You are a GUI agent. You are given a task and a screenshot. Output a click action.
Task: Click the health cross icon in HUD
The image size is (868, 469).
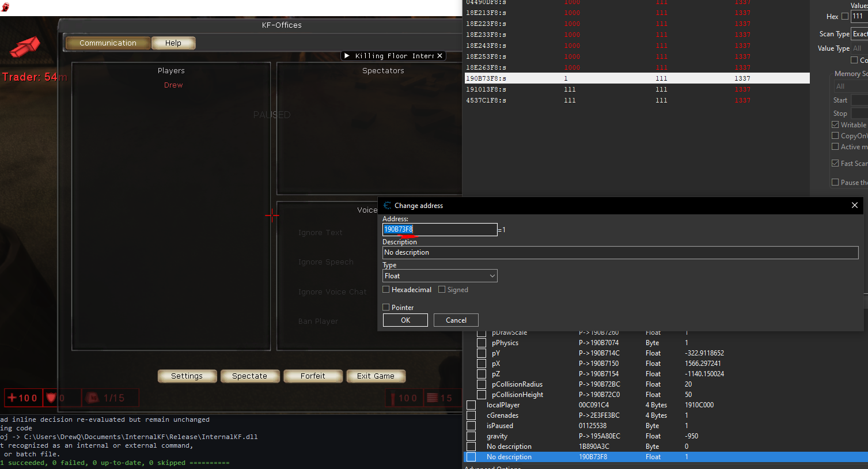pyautogui.click(x=12, y=398)
